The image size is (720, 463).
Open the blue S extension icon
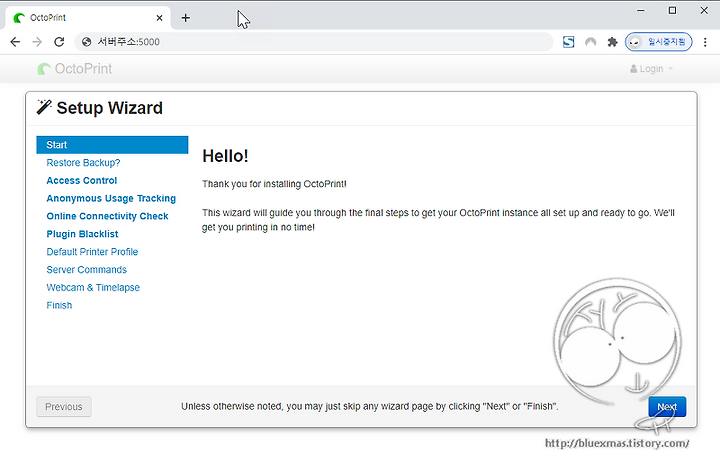click(x=568, y=42)
